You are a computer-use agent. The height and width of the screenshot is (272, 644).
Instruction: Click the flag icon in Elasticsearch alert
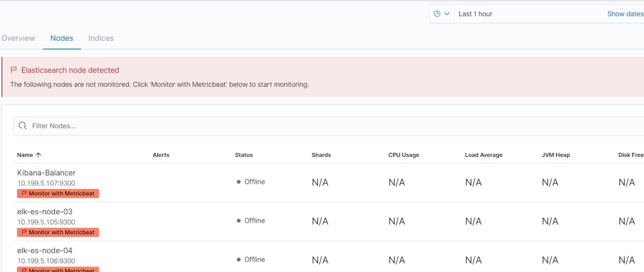(x=14, y=70)
